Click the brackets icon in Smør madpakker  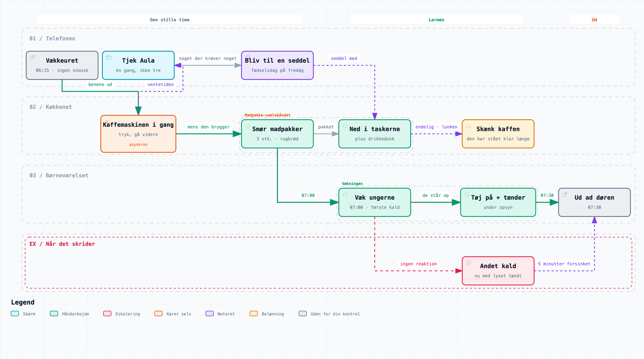pos(248,126)
